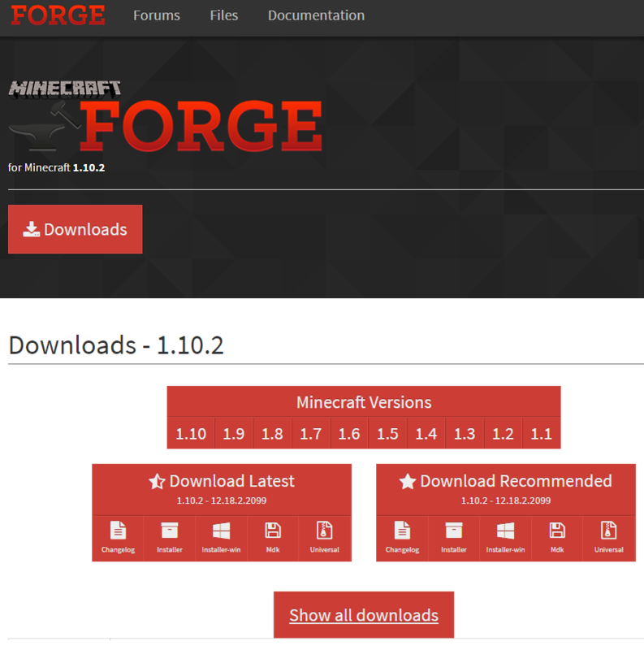
Task: Click 'for Minecraft 1.10.2' text
Action: pos(56,167)
